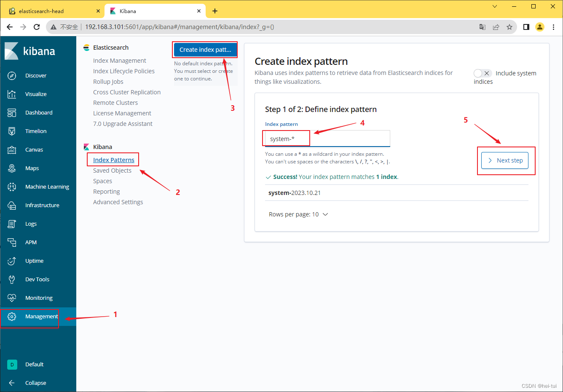
Task: Open Reporting link
Action: (x=107, y=192)
